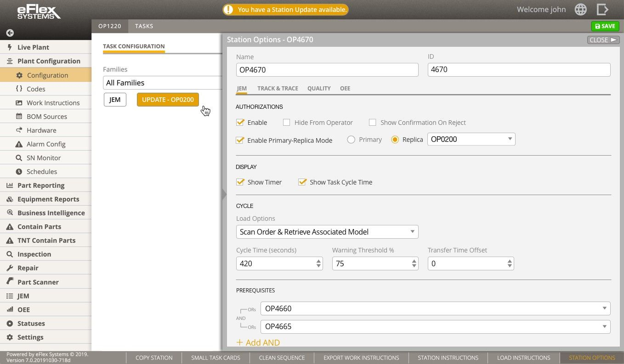Click the Add AND link

coord(258,342)
